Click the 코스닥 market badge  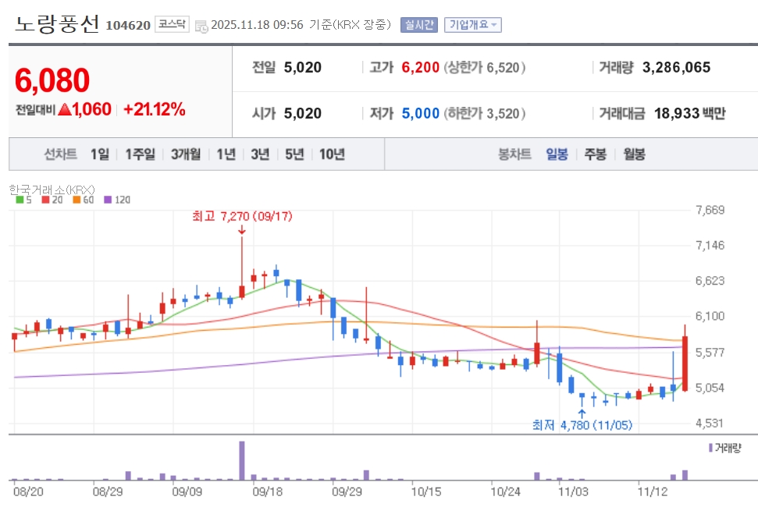pyautogui.click(x=171, y=25)
